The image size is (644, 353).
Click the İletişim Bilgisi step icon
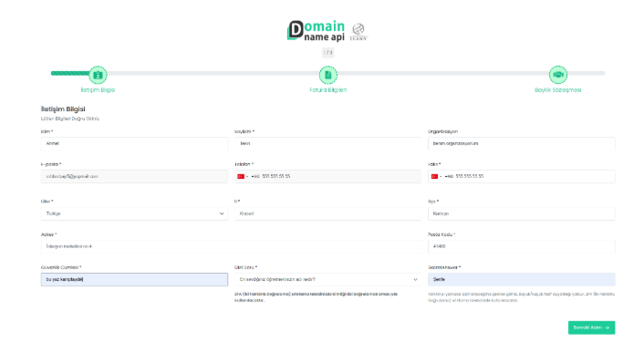coord(98,75)
